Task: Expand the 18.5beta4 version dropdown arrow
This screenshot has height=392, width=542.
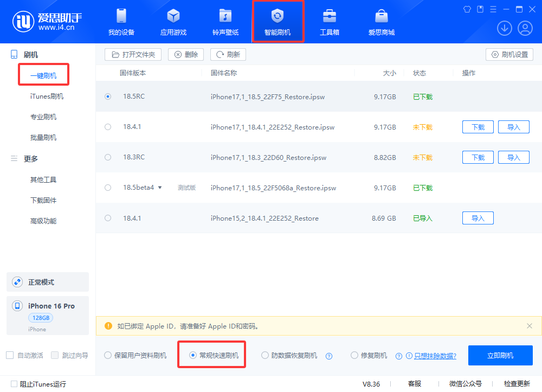Action: pos(160,188)
